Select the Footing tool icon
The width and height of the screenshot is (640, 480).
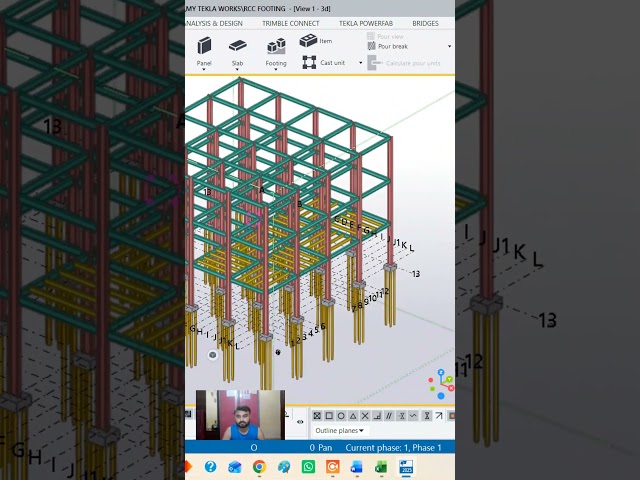pos(276,46)
